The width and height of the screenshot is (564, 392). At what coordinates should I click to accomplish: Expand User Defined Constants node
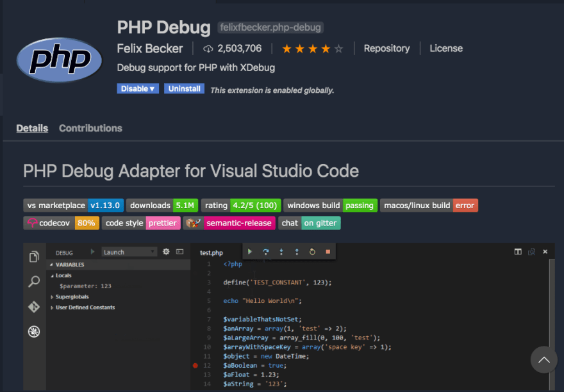[x=83, y=307]
